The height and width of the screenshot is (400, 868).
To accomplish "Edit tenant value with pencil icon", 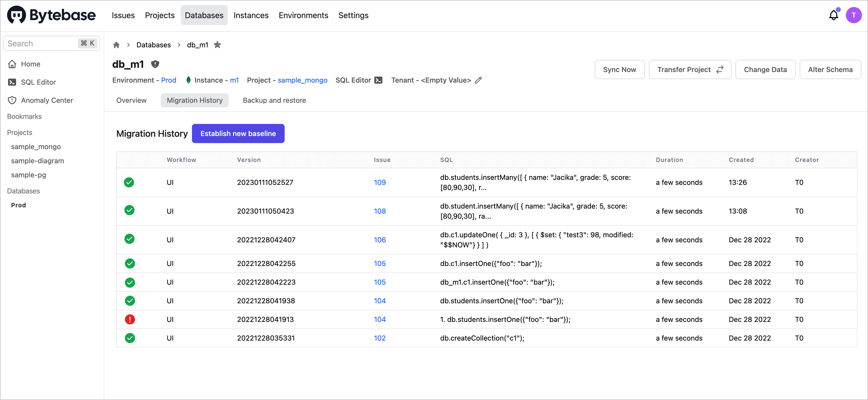I will click(x=478, y=80).
